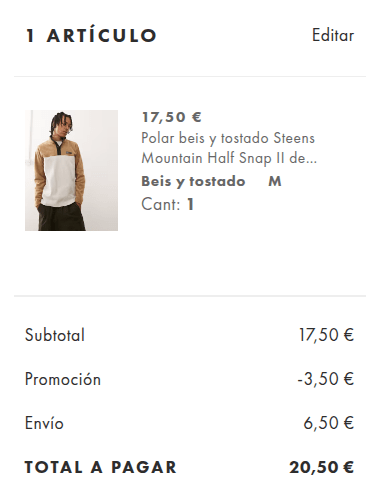
Task: Click the Mountain Half Snap II text line
Action: [x=229, y=158]
